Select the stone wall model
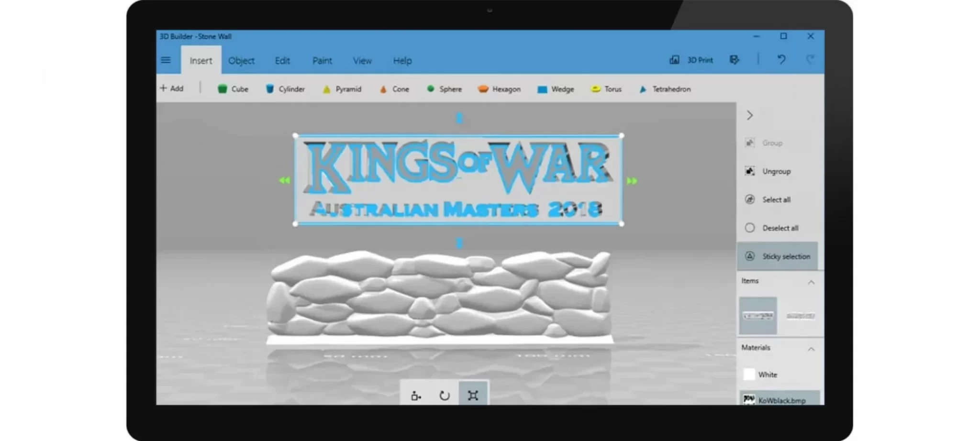 tap(439, 297)
